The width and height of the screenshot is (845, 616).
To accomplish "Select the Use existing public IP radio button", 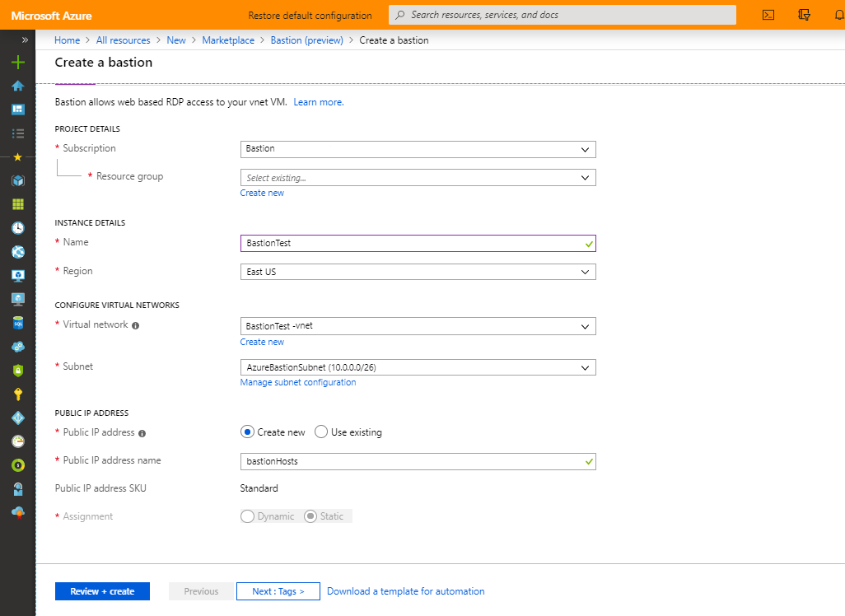I will (321, 432).
